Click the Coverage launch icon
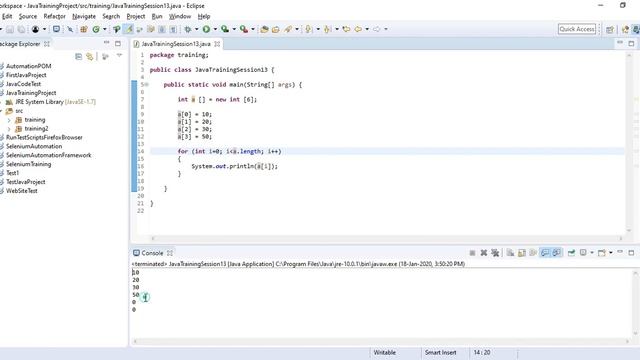Screen dimensions: 640x360 pyautogui.click(x=224, y=29)
